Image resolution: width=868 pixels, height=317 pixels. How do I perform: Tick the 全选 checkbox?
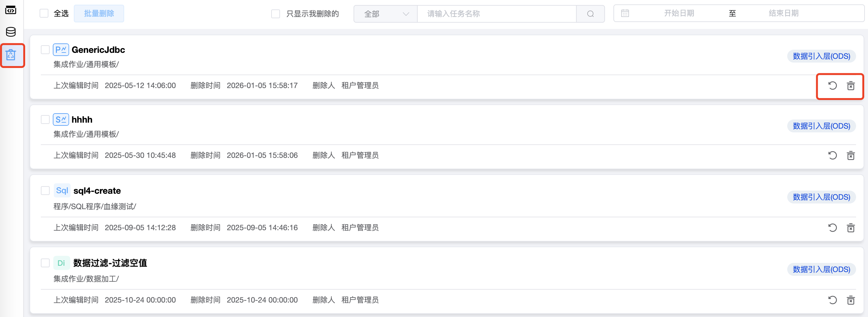pos(44,14)
